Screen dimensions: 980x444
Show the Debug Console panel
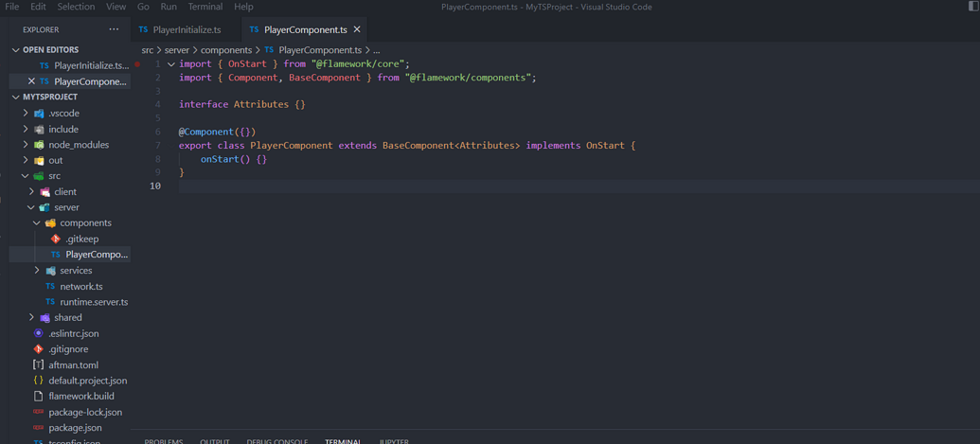tap(276, 440)
